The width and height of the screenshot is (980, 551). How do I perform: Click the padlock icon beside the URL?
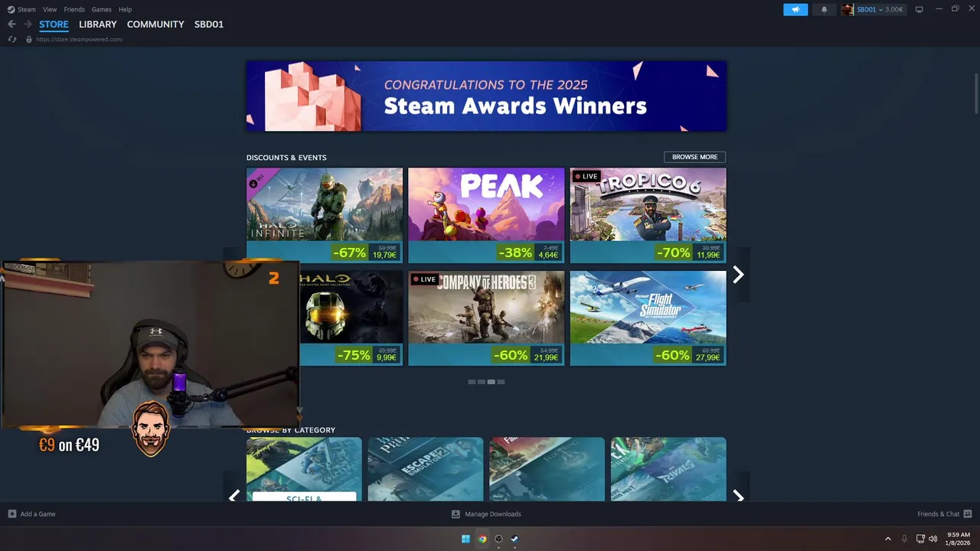pos(29,39)
